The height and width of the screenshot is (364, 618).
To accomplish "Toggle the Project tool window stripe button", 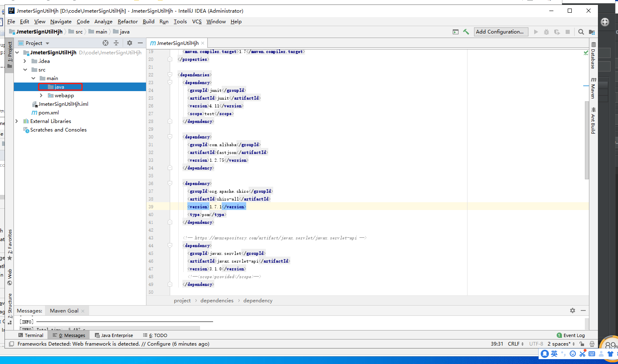I will (10, 55).
